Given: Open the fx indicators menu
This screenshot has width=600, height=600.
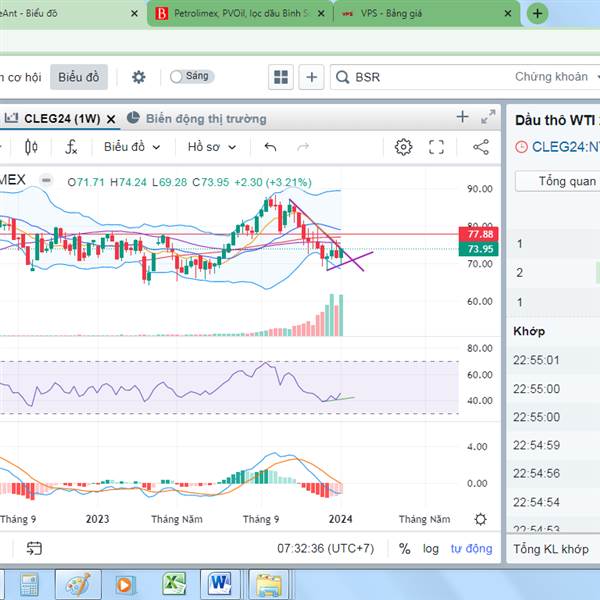Looking at the screenshot, I should point(71,147).
